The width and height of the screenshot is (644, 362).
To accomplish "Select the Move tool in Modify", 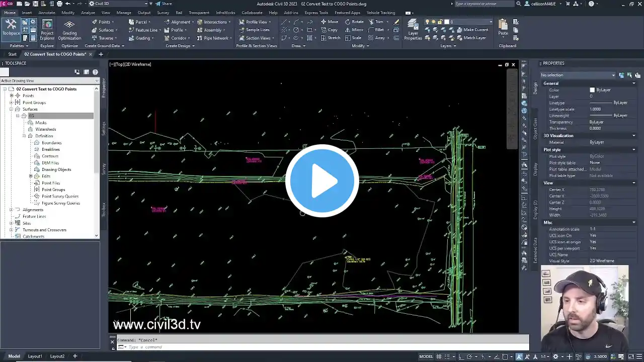I will 330,22.
